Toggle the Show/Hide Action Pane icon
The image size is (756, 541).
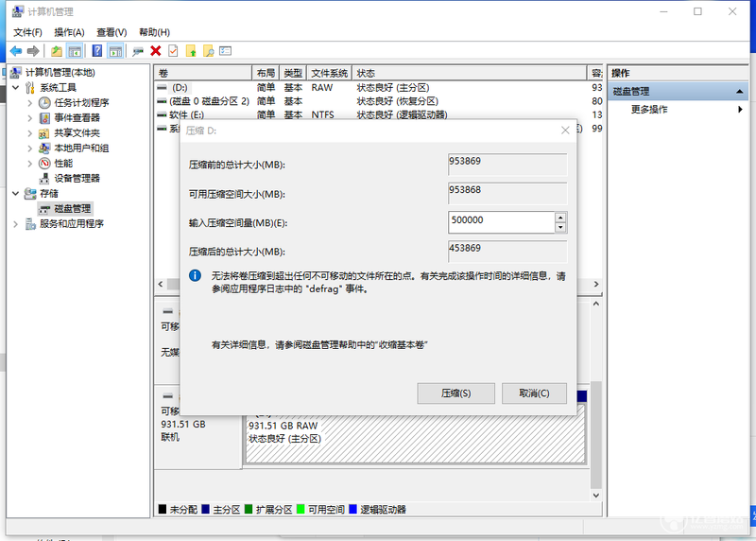(115, 51)
